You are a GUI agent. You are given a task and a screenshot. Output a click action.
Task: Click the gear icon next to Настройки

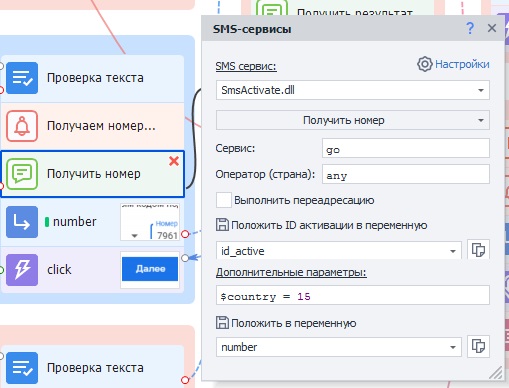[425, 64]
